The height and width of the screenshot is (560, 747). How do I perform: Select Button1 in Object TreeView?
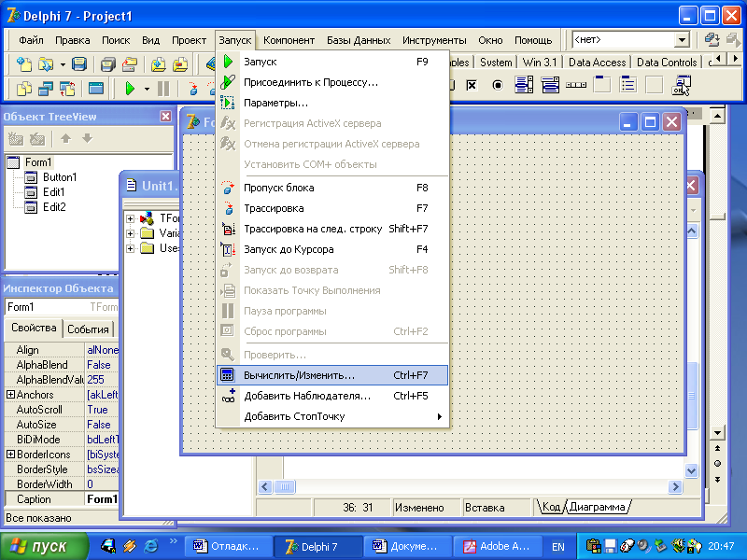[60, 177]
